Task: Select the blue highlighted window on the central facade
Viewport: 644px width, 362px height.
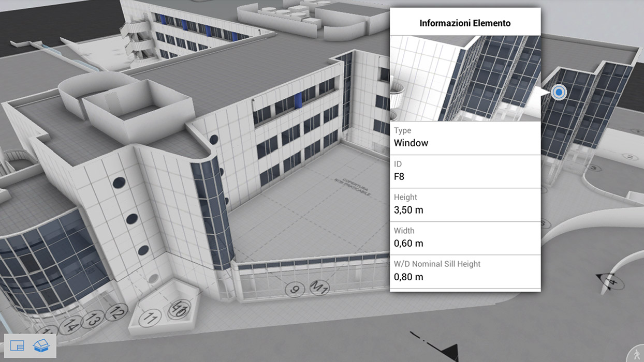Action: [x=298, y=100]
